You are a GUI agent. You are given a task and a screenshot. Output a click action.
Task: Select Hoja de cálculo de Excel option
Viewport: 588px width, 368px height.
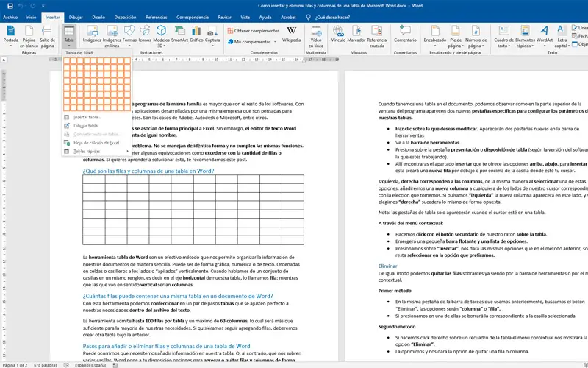pyautogui.click(x=96, y=143)
